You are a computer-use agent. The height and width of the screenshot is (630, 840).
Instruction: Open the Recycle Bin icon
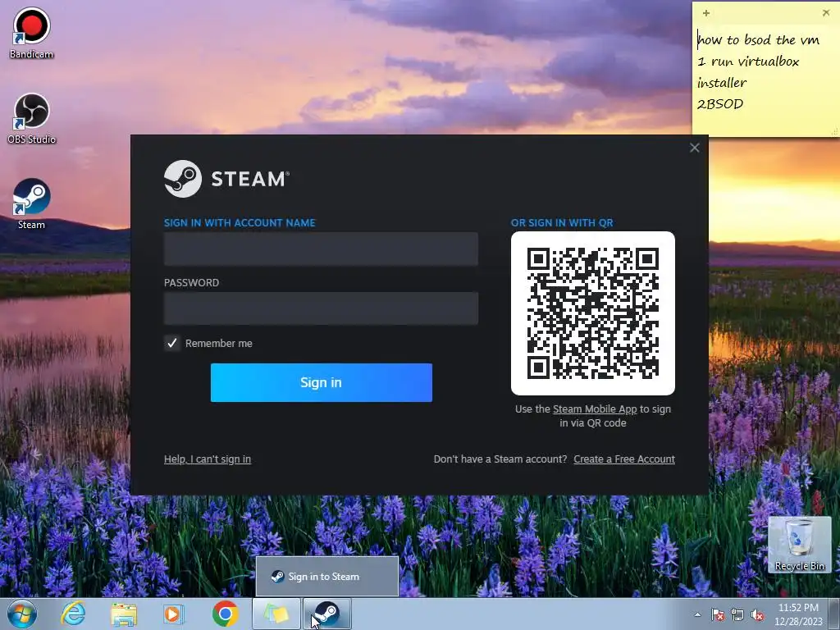[799, 545]
